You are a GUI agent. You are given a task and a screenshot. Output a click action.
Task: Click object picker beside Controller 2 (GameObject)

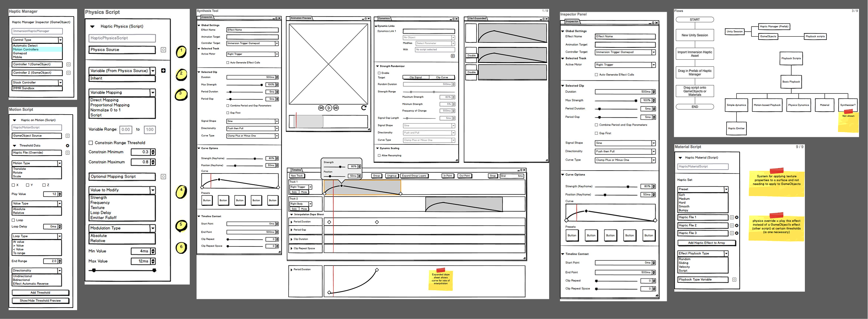69,73
